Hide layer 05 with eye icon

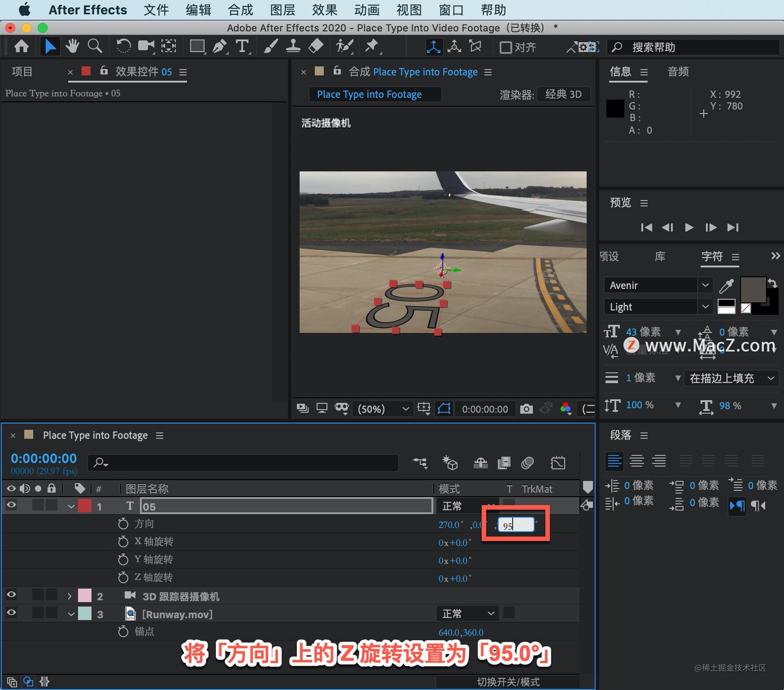(x=11, y=505)
